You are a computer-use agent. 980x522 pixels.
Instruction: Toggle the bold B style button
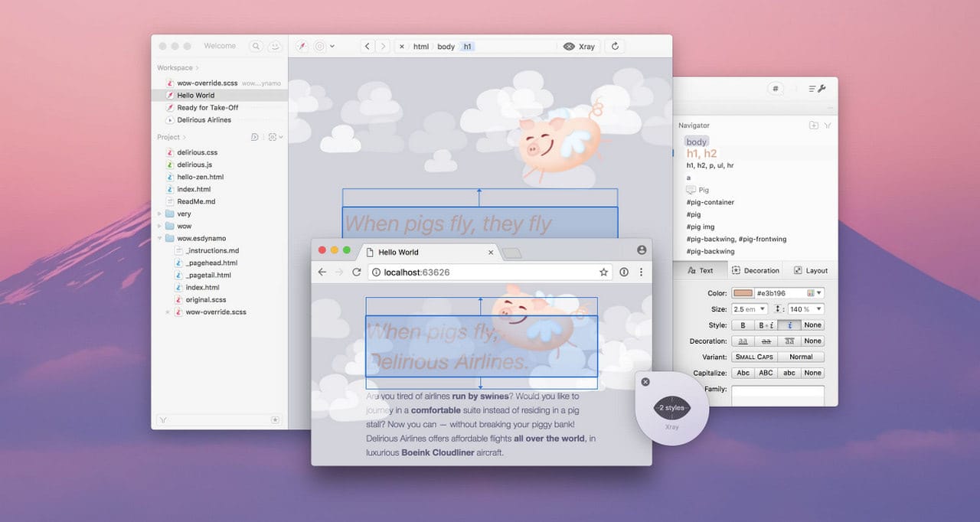pos(743,325)
